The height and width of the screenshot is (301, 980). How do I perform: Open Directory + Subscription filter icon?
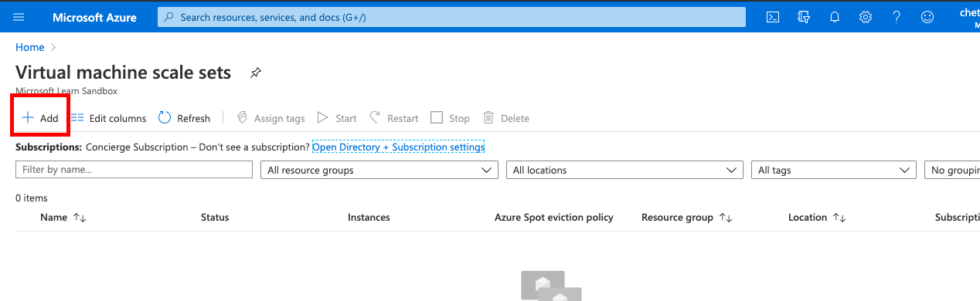(x=804, y=17)
